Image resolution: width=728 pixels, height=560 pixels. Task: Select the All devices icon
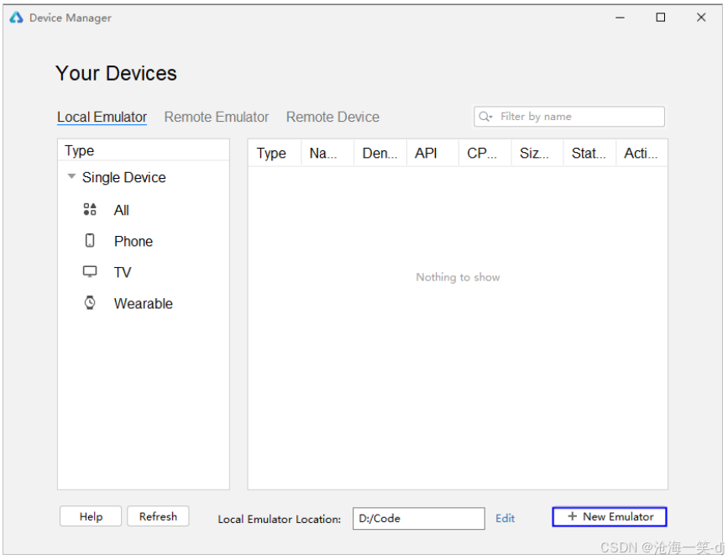point(90,209)
